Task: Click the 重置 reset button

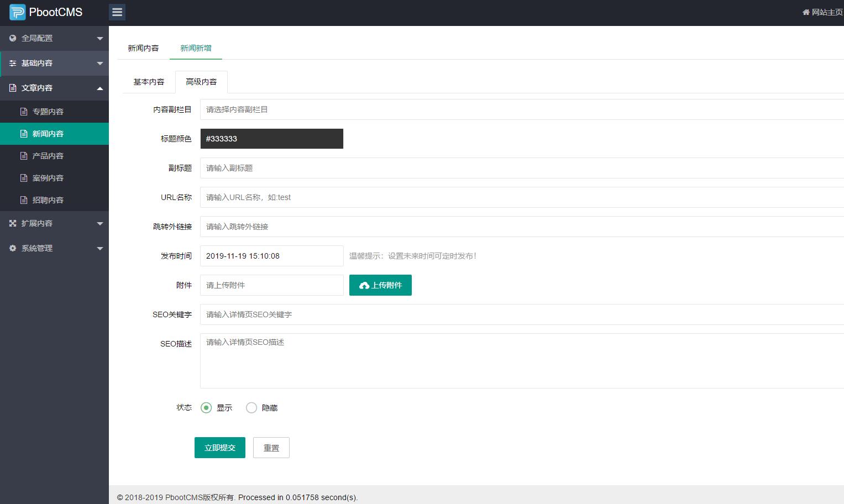Action: 271,448
